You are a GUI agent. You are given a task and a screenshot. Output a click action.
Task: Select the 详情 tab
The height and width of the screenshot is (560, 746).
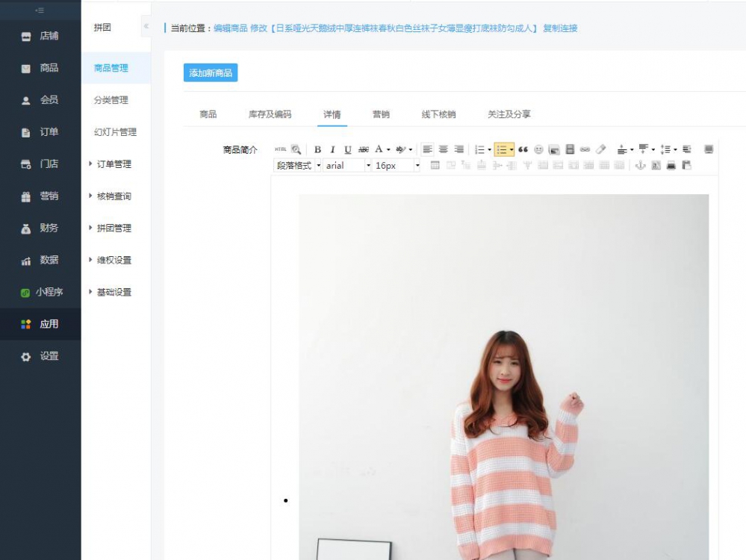coord(332,114)
